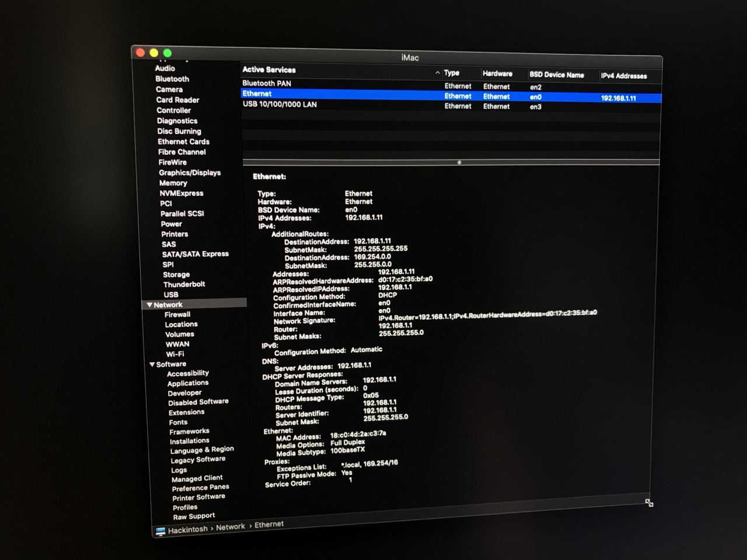Click the Active Services column header
Viewport: 747px width, 560px height.
click(269, 69)
